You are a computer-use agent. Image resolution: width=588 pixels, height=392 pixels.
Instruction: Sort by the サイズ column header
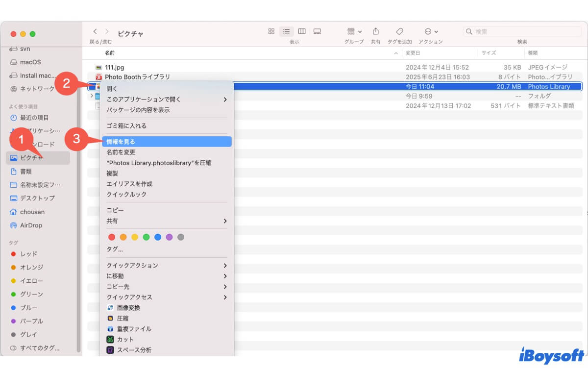488,53
